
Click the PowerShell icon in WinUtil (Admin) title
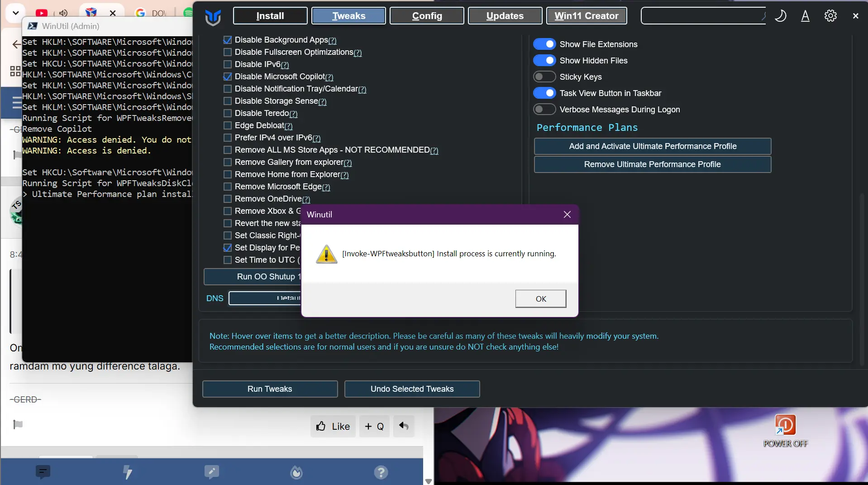[33, 26]
